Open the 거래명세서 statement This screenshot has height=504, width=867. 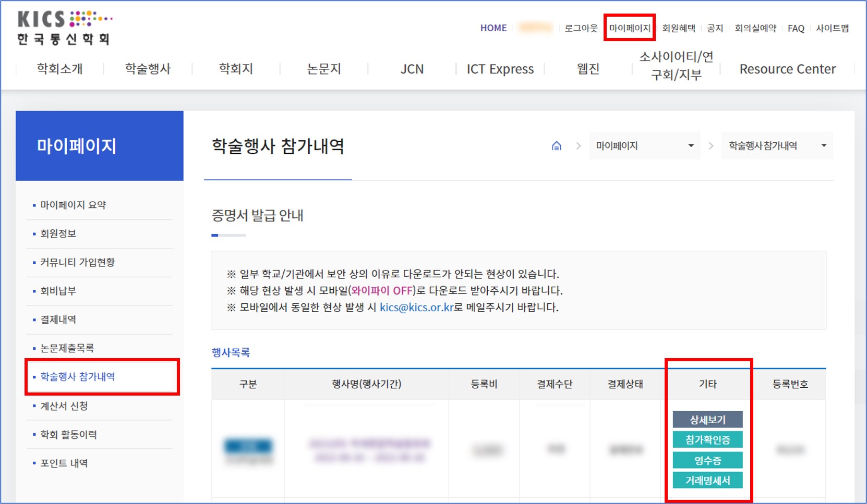point(707,481)
